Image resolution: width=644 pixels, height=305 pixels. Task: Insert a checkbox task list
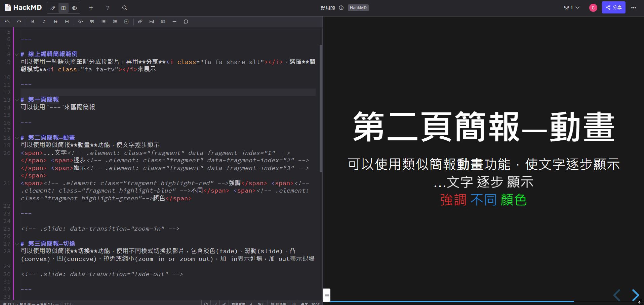tap(126, 22)
